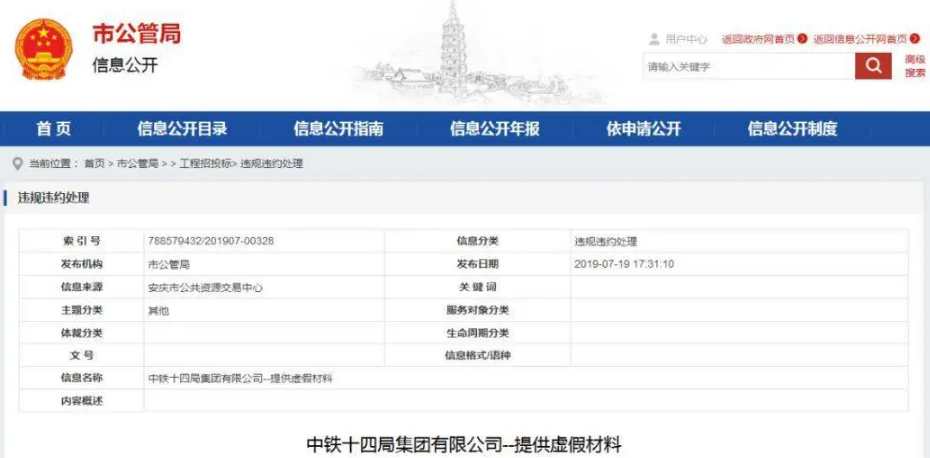930x458 pixels.
Task: Click the 生命周期分类 label cell
Action: click(477, 332)
